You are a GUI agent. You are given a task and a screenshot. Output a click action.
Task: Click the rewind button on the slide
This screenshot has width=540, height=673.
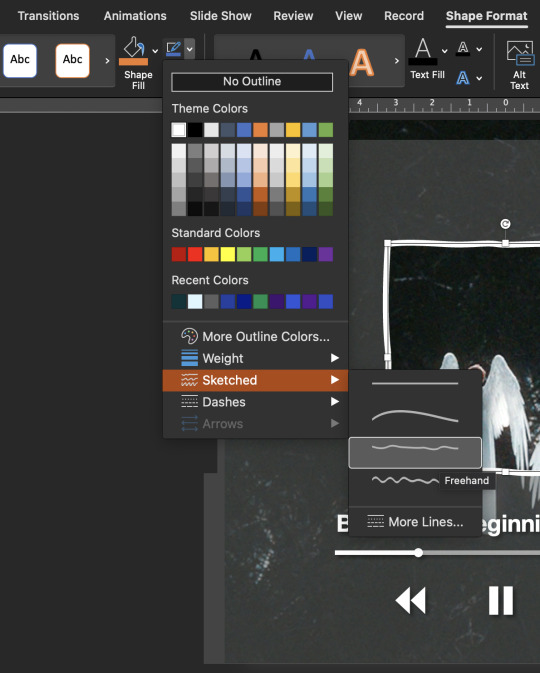coord(410,600)
